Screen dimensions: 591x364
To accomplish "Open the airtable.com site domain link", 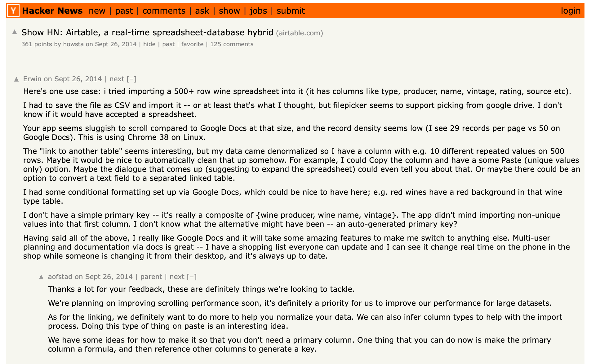I will pos(299,33).
